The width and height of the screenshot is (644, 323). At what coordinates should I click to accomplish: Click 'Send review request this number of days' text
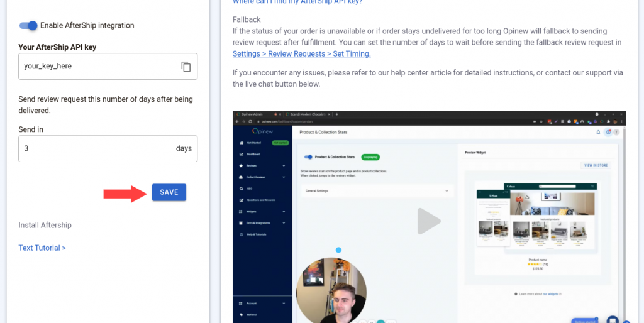click(106, 105)
